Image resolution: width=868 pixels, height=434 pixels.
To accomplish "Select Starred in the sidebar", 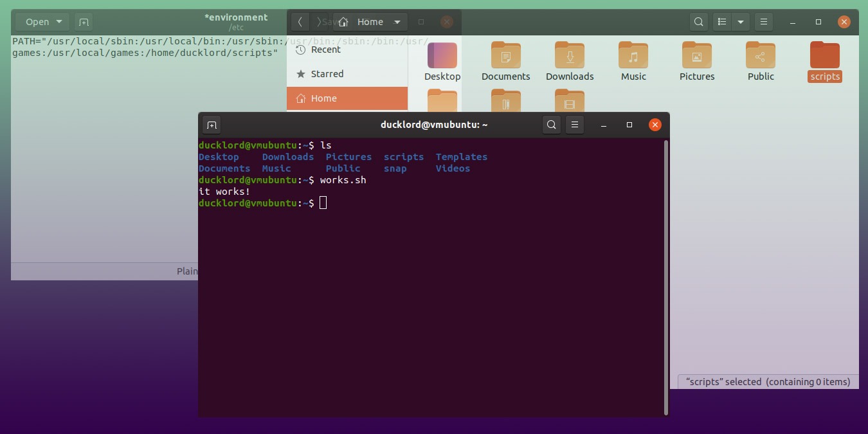I will point(327,74).
